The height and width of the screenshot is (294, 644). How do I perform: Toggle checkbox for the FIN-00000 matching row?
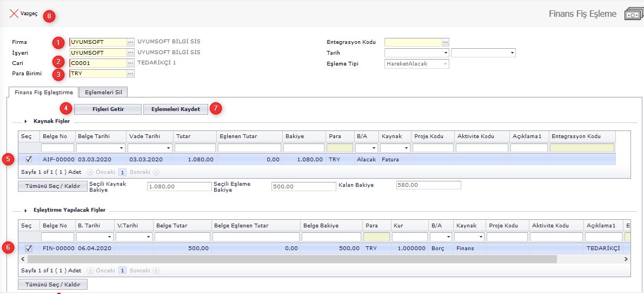point(29,249)
